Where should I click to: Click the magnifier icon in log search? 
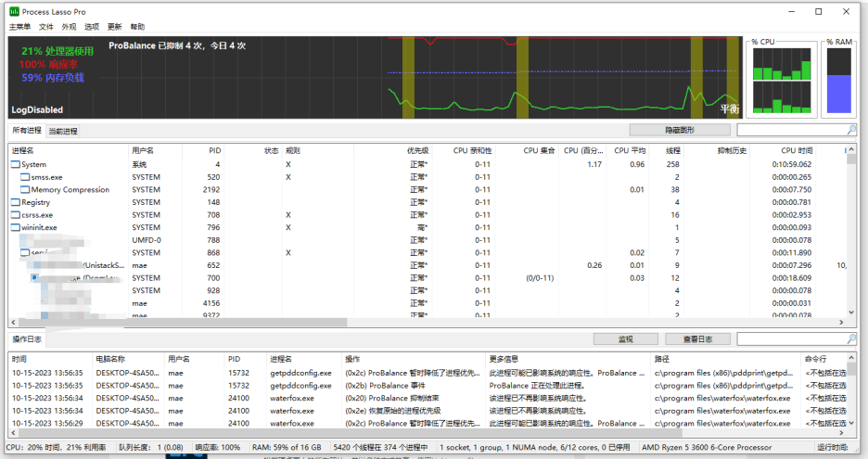(851, 338)
